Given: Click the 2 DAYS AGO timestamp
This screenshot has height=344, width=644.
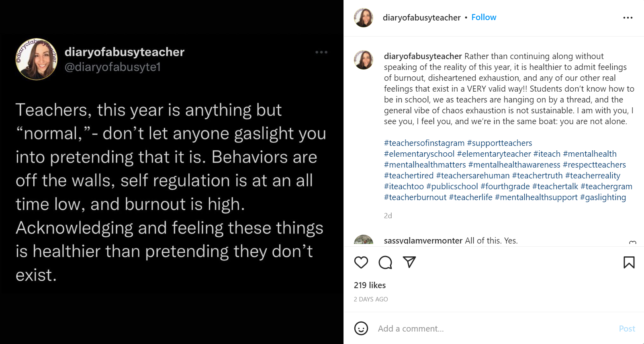Looking at the screenshot, I should click(x=371, y=299).
